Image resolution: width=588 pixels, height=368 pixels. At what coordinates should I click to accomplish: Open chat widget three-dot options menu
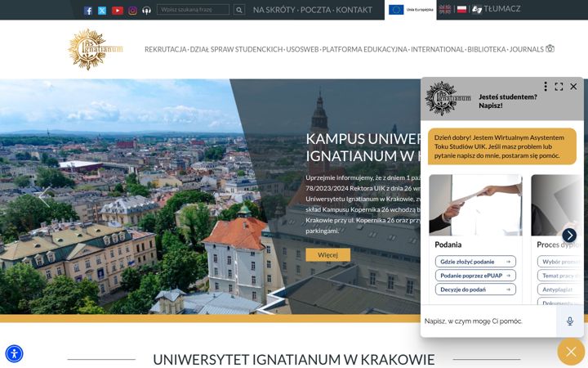click(546, 87)
